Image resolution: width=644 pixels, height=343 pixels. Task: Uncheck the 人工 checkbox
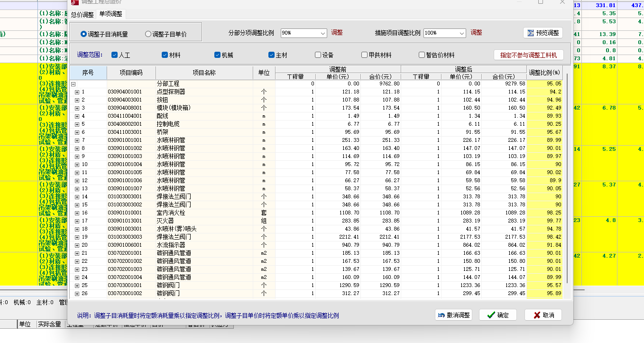pos(114,55)
